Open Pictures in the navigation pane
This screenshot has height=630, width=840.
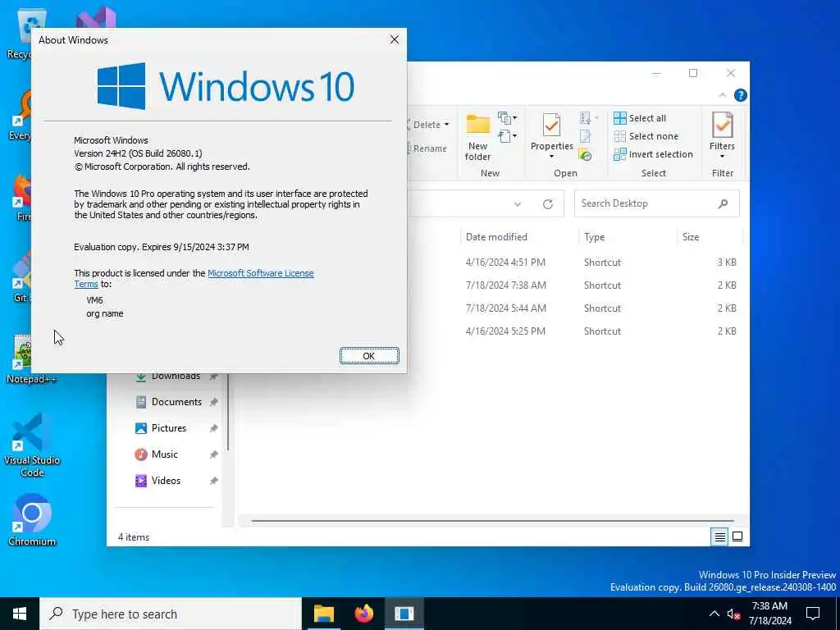click(169, 428)
